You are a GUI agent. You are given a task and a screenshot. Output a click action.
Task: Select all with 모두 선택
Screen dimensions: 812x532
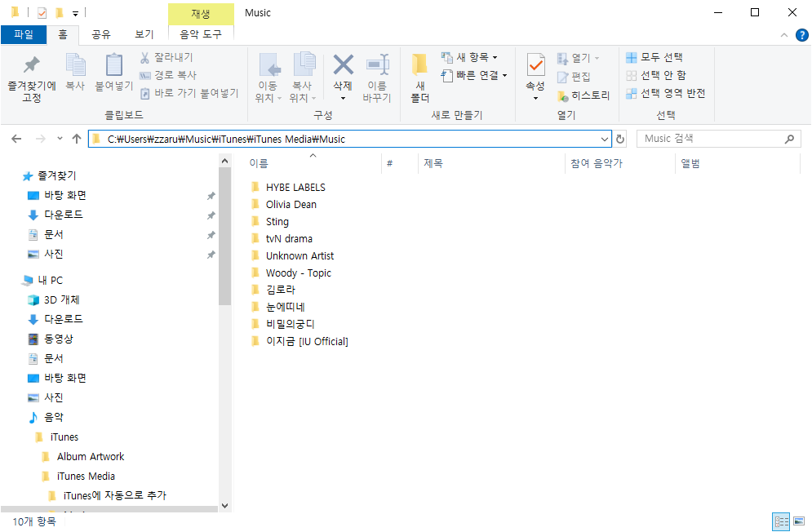click(x=654, y=57)
